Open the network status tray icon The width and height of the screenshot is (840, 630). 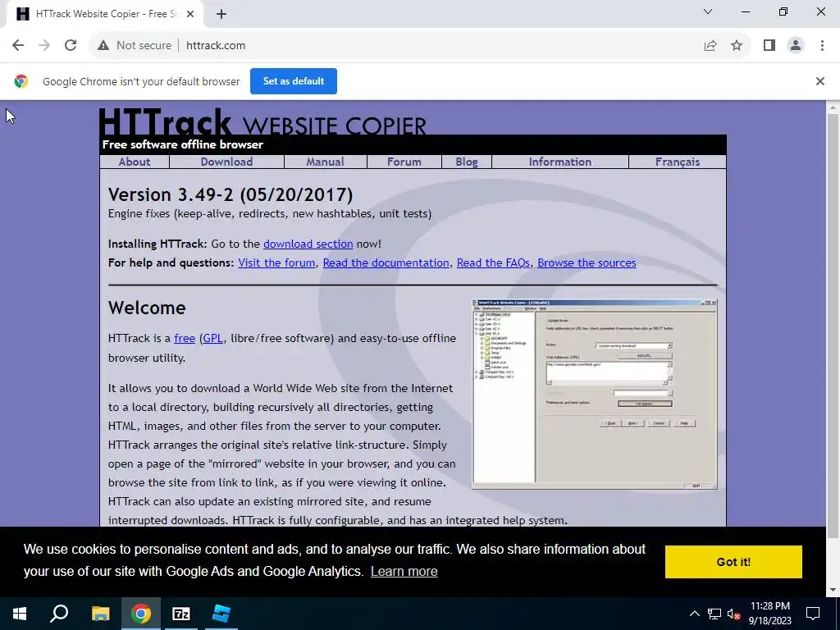(714, 614)
